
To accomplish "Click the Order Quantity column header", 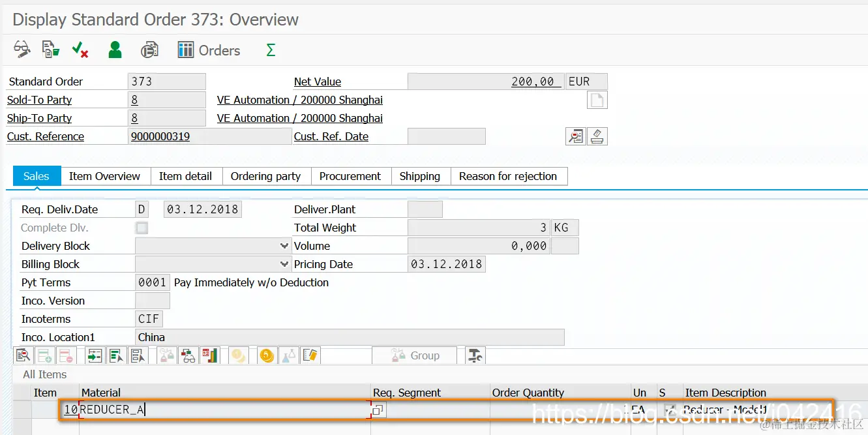I will point(560,393).
